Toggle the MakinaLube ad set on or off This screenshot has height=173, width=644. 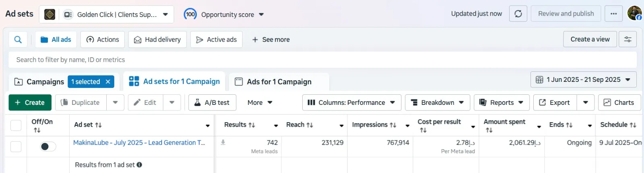tap(48, 146)
